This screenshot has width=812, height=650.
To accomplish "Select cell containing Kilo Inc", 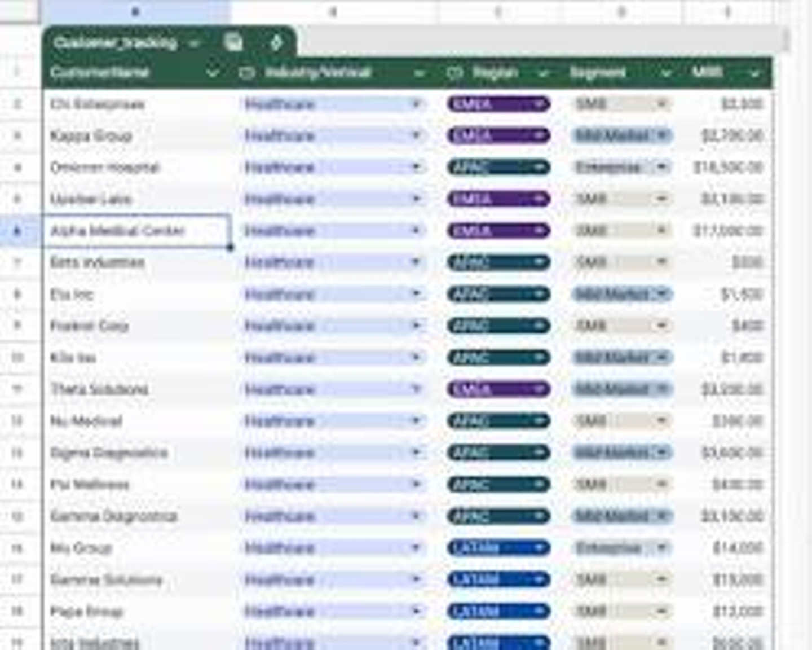I will (x=136, y=358).
